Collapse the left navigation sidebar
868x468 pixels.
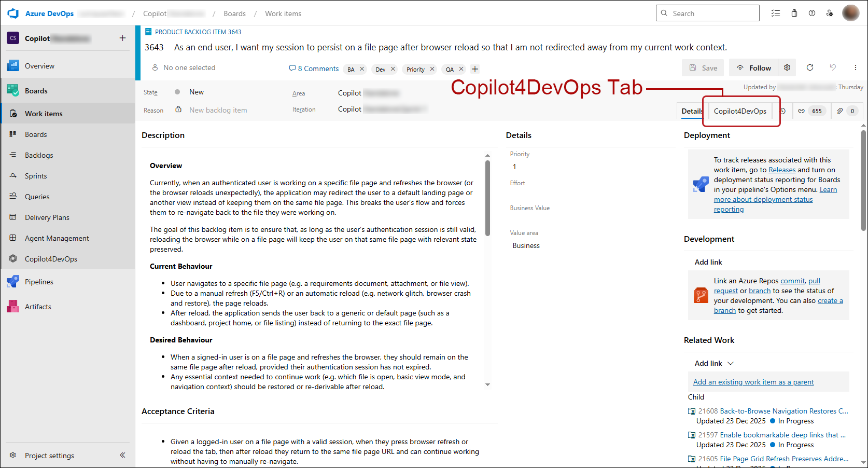pyautogui.click(x=123, y=455)
